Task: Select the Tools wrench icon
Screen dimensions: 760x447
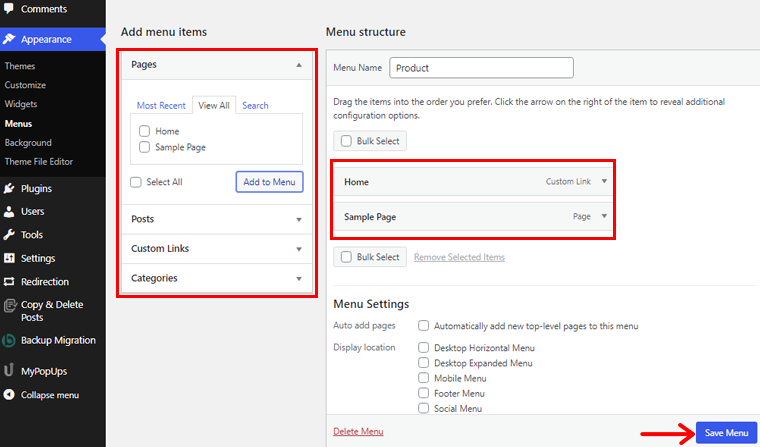Action: click(9, 235)
